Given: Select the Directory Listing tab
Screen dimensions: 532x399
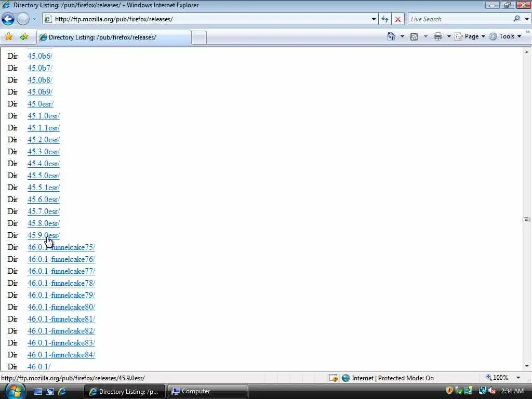Looking at the screenshot, I should point(114,37).
